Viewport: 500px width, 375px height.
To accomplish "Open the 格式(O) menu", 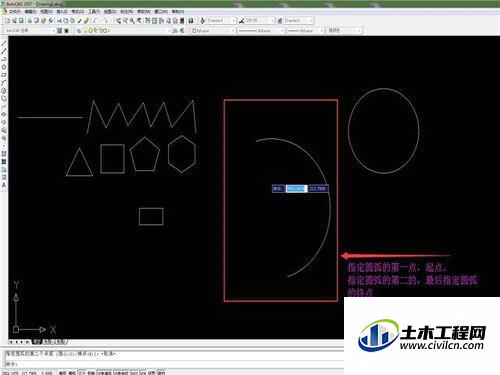I will click(x=78, y=12).
